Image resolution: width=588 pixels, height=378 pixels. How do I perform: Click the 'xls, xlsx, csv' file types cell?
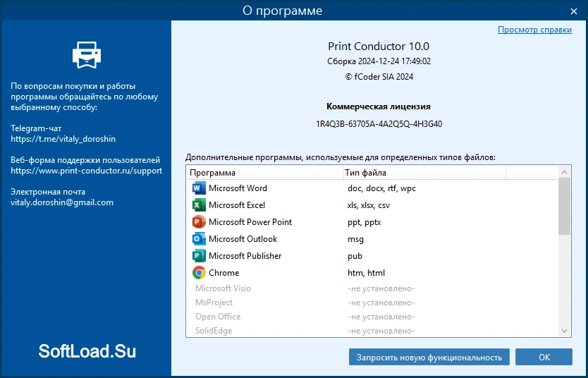[369, 205]
